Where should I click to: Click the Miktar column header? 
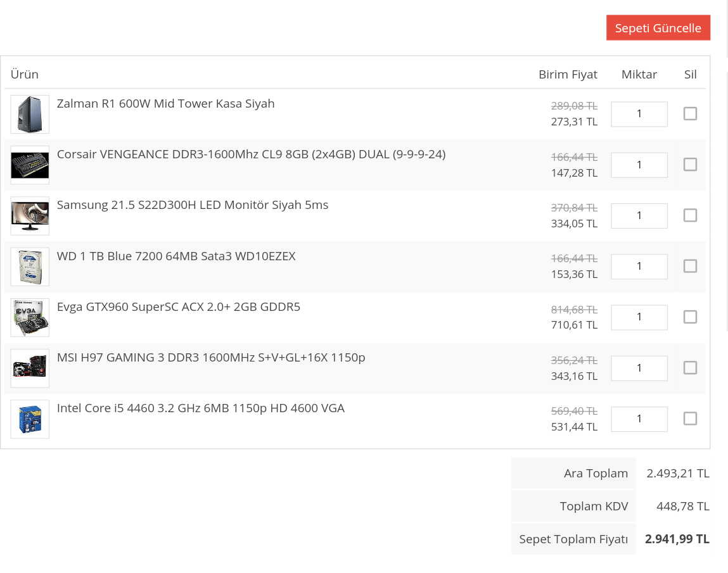click(639, 74)
